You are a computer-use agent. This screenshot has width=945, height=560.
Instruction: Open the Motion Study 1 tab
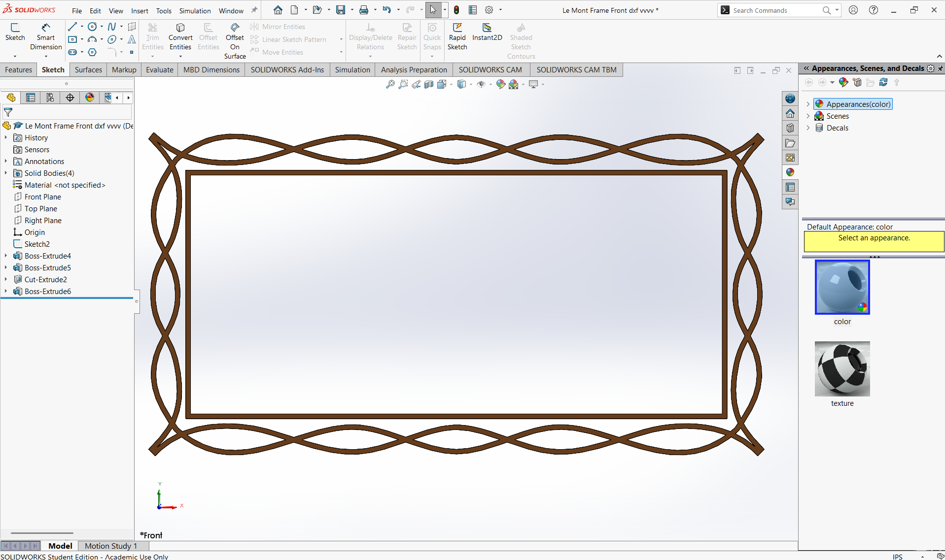click(x=111, y=546)
